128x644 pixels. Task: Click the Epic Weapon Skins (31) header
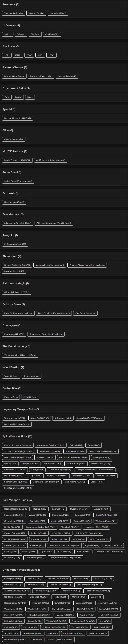tap(17, 436)
